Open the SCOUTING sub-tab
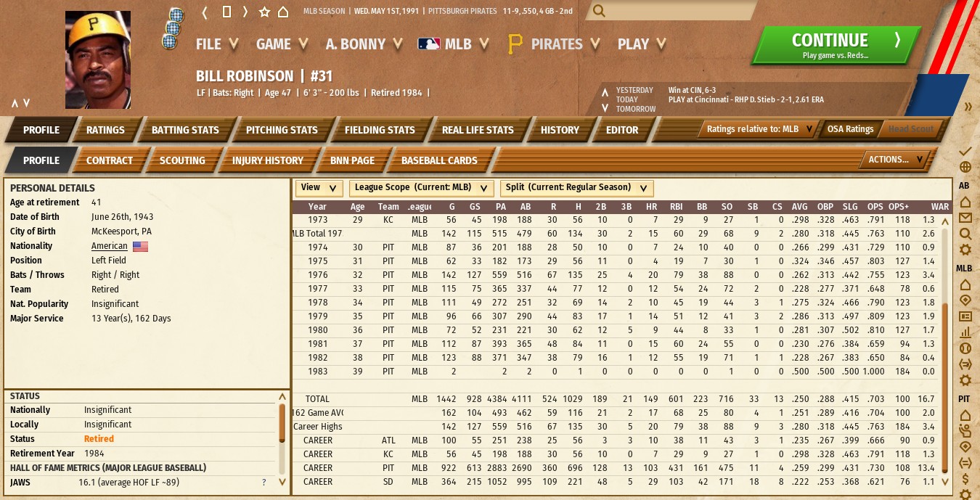Image resolution: width=980 pixels, height=500 pixels. pyautogui.click(x=182, y=160)
